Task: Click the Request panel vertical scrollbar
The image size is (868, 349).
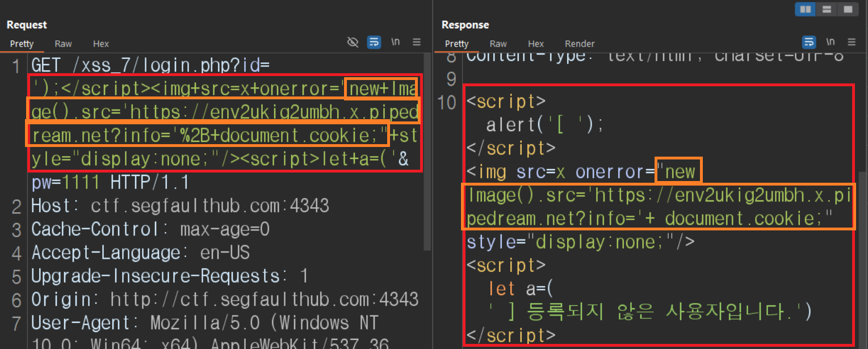Action: coord(428,153)
